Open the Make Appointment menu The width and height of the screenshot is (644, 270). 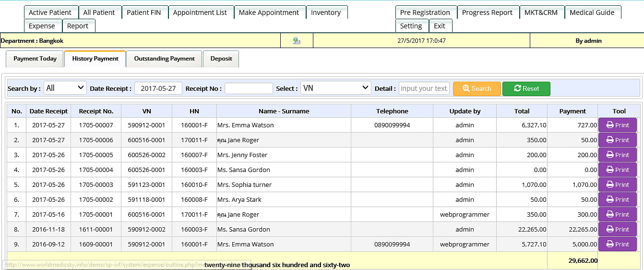click(269, 12)
